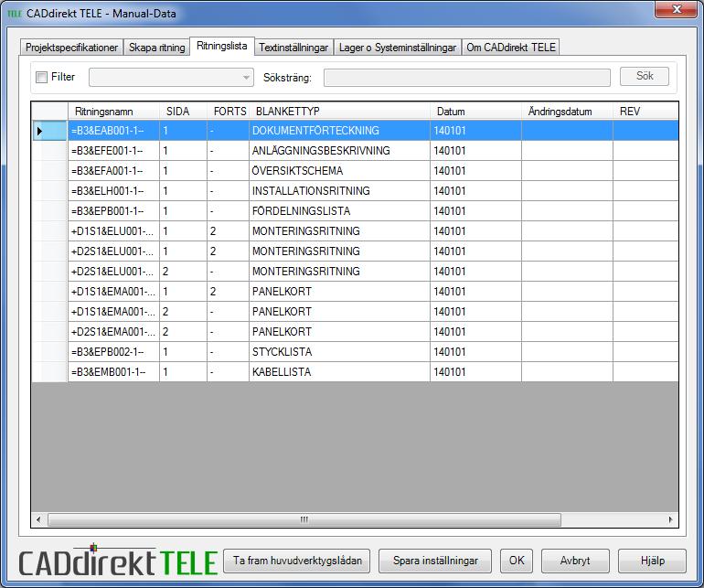Select cell =B3&EFA001-1--
704x588 pixels.
click(x=113, y=171)
